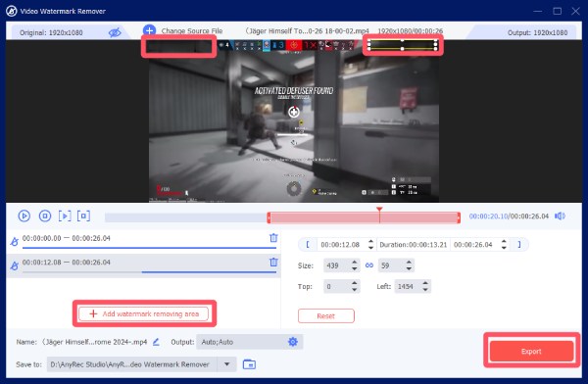
Task: Increase the height value 59
Action: (409, 263)
